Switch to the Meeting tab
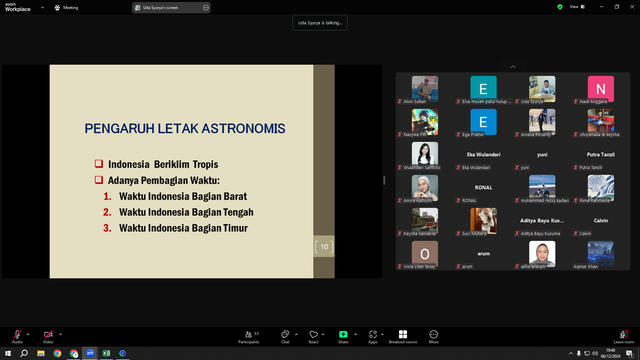Screen dimensions: 640x360 point(66,7)
